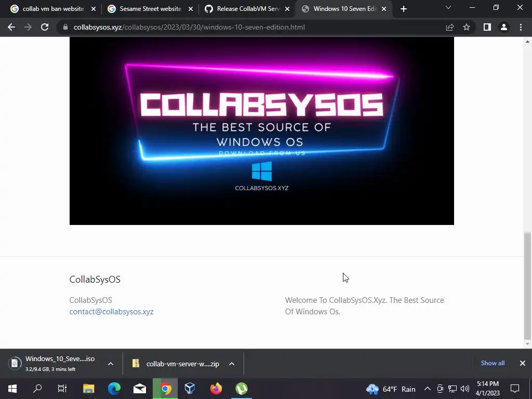Screen dimensions: 532x399
Task: Open VirtualBox from taskbar
Action: click(x=190, y=389)
